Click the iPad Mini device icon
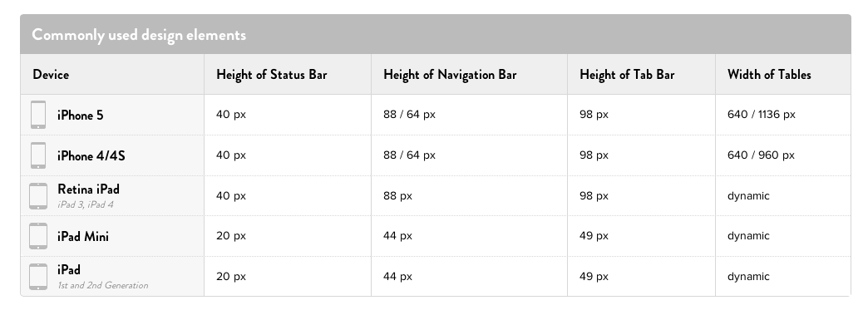This screenshot has height=315, width=868. pos(38,236)
